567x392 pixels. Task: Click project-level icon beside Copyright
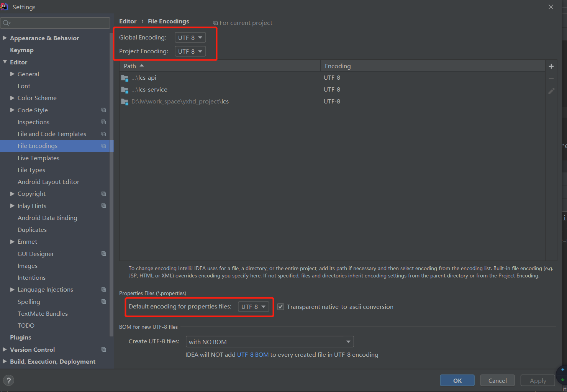(103, 194)
